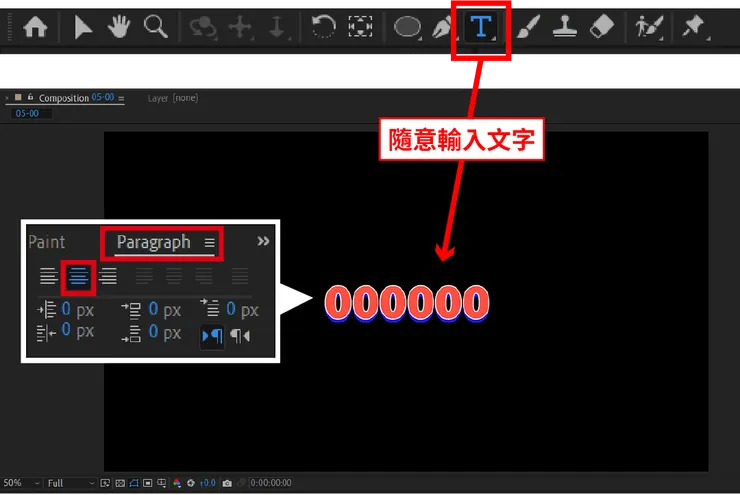Choose justify last line centered

(174, 276)
